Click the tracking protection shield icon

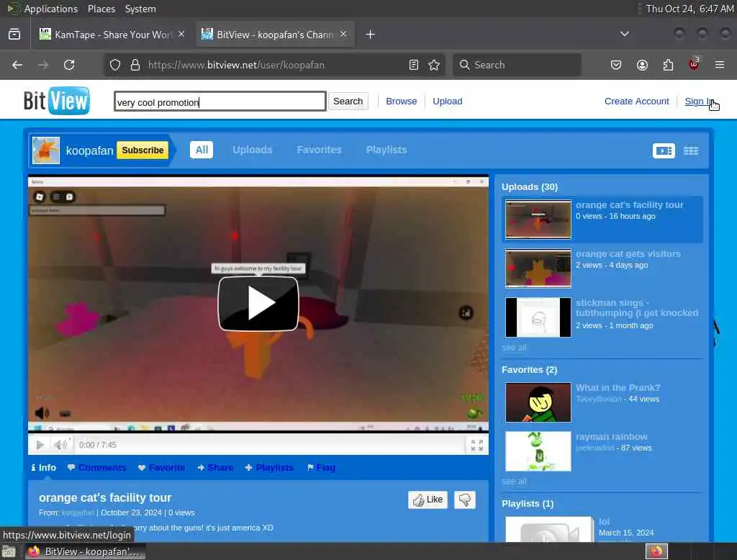(x=115, y=65)
